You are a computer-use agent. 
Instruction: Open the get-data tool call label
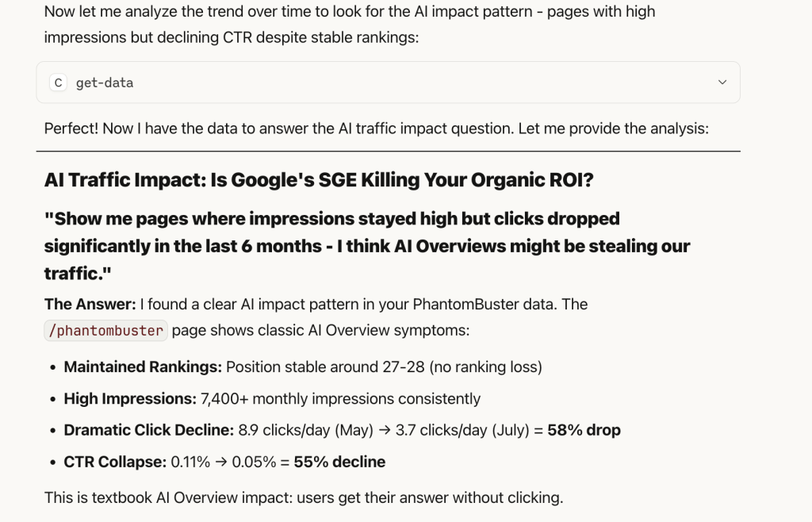pyautogui.click(x=104, y=83)
